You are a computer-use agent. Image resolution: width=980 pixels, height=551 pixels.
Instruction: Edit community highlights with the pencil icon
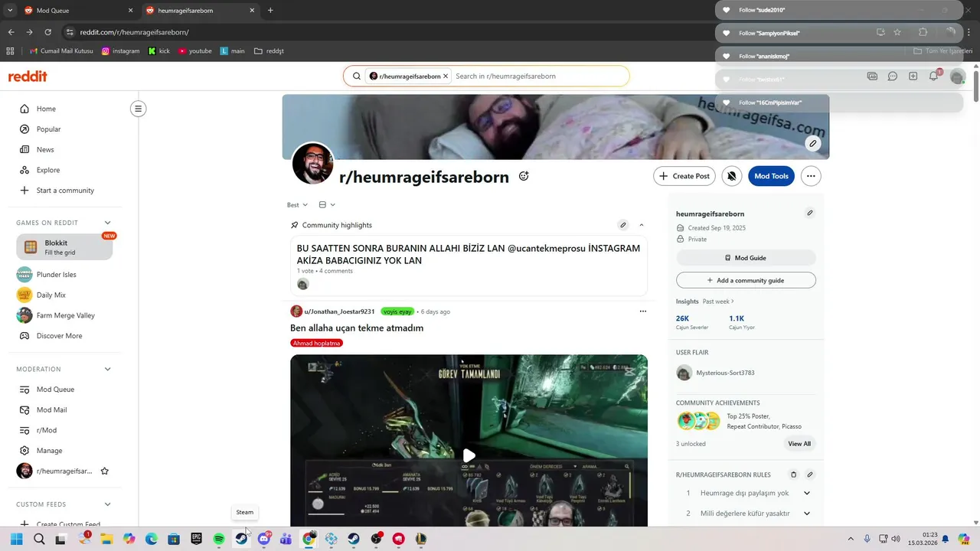coord(623,225)
